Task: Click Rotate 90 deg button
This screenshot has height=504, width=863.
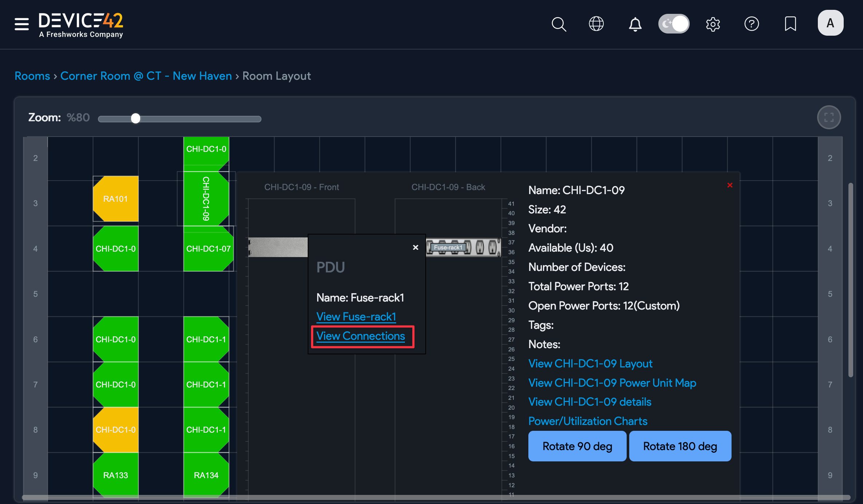Action: (577, 446)
